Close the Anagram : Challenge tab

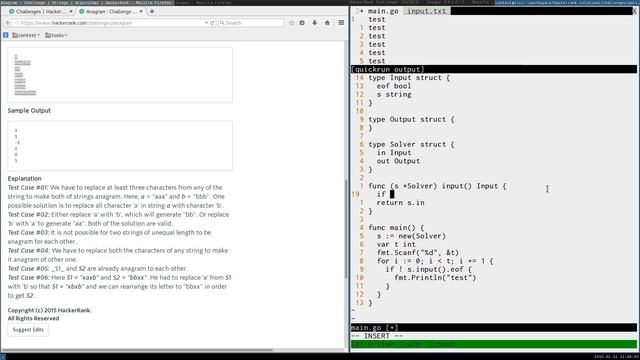click(x=141, y=11)
